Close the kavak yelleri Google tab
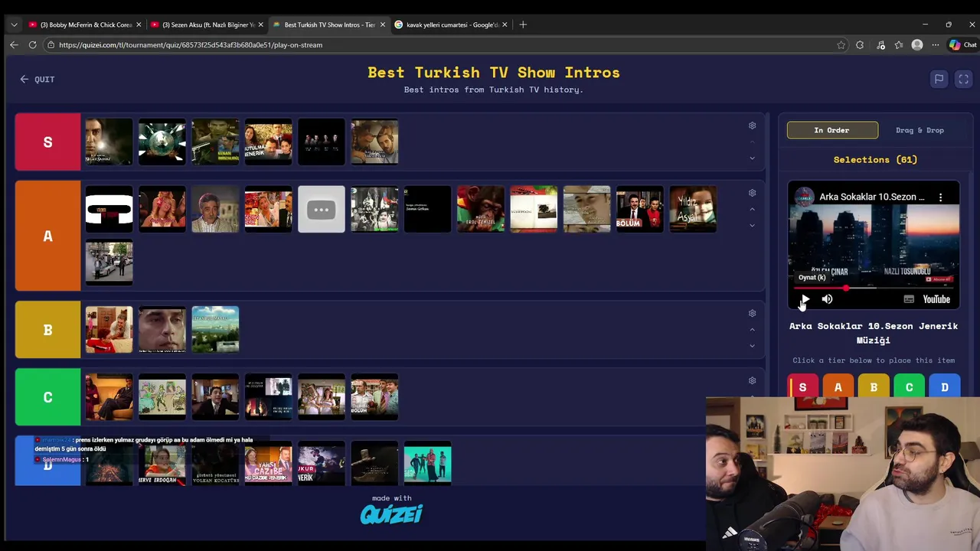The width and height of the screenshot is (980, 551). coord(505,24)
